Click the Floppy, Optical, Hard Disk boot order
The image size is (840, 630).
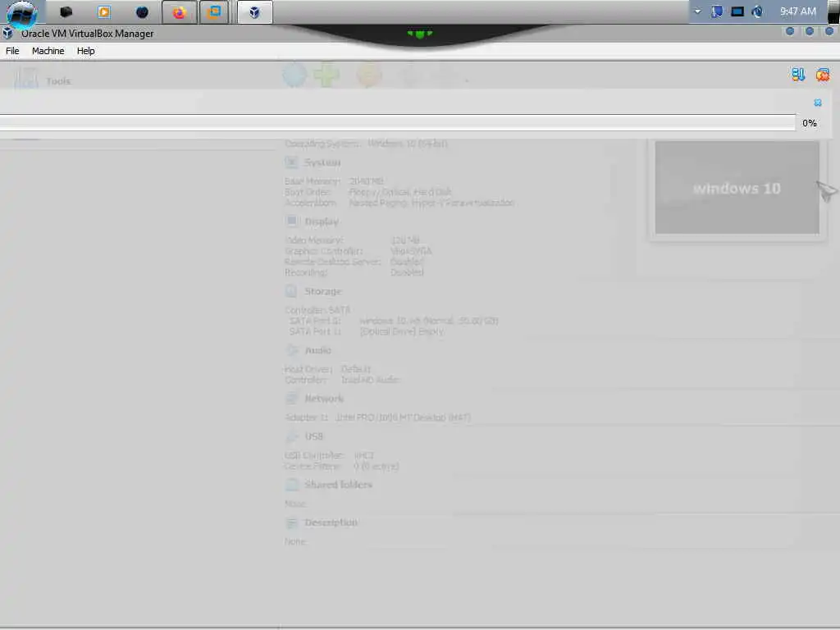400,192
